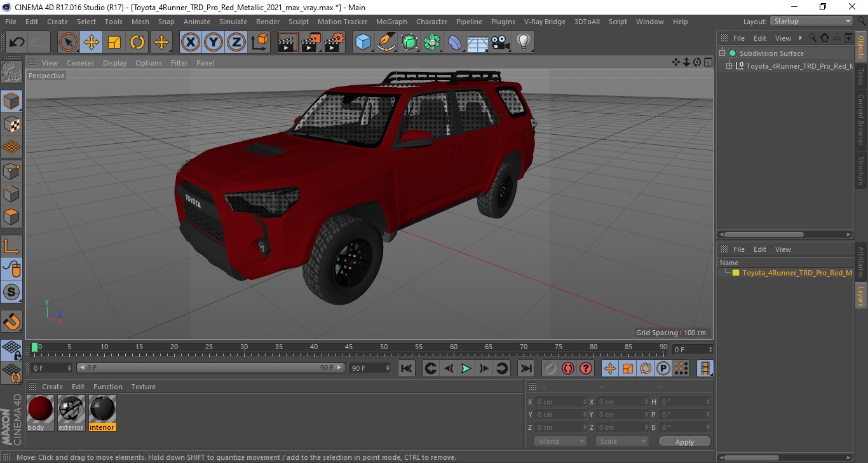
Task: Render to Picture Viewer
Action: 311,43
